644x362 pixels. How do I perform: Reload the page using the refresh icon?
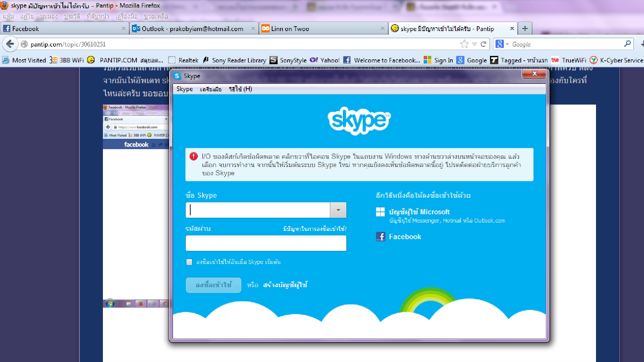(483, 44)
